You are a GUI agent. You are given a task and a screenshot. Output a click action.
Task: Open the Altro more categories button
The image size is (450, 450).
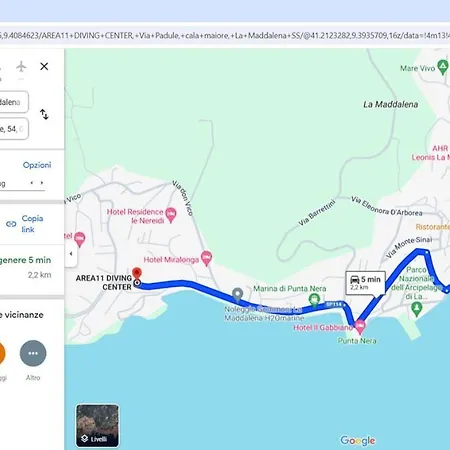tap(33, 353)
